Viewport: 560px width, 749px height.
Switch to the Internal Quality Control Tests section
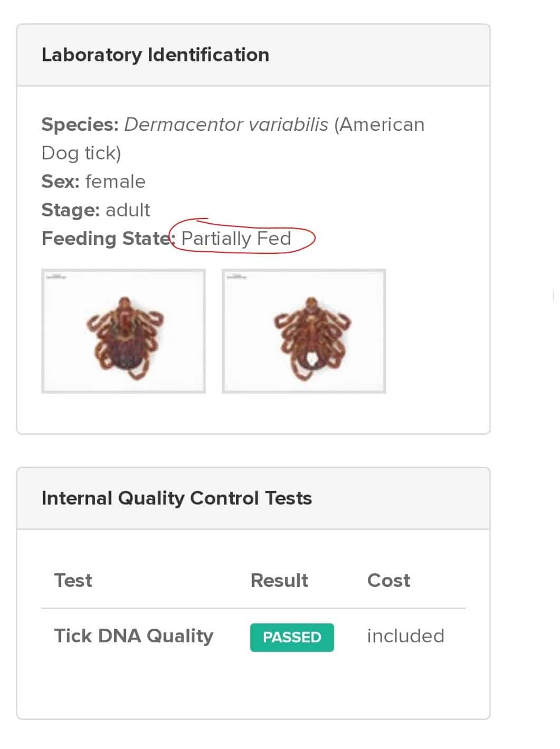[176, 497]
